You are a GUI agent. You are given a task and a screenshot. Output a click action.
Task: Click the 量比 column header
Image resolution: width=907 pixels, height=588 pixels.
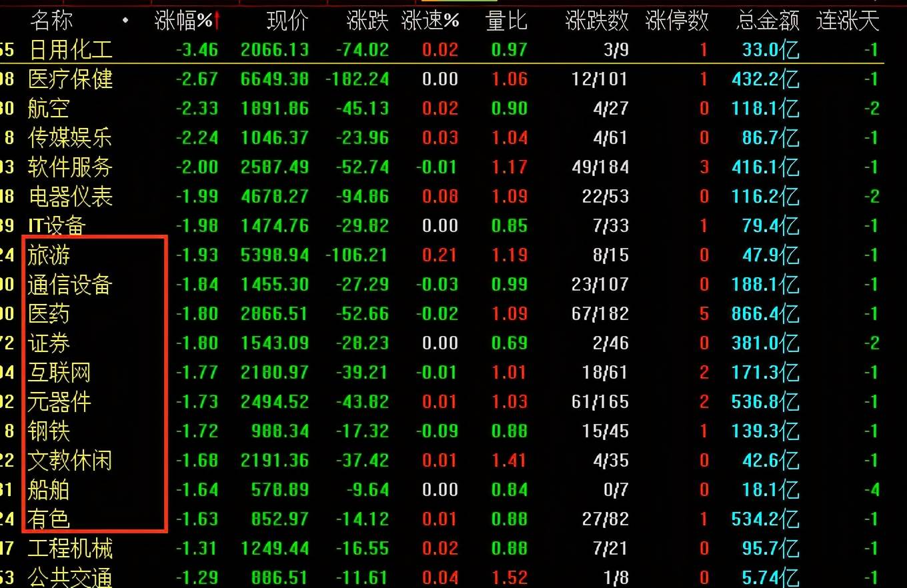(507, 21)
